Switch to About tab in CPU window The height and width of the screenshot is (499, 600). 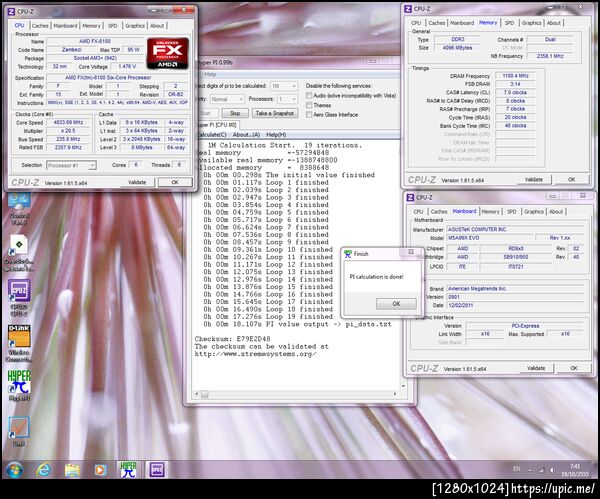click(x=157, y=26)
